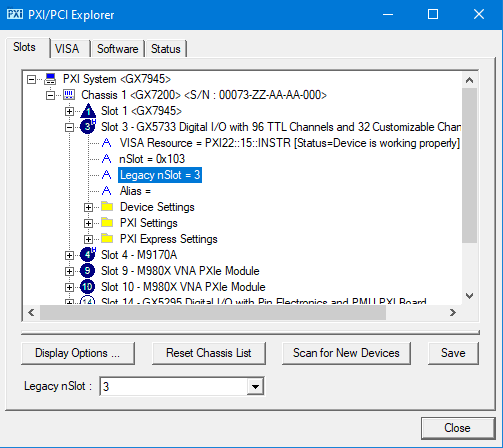Open the Status tab
This screenshot has height=448, width=503.
click(x=166, y=49)
